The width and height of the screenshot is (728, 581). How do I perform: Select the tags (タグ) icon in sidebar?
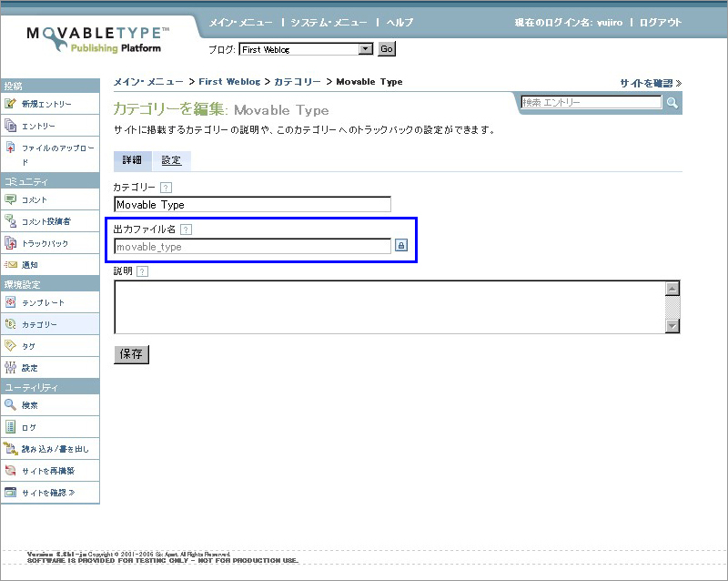pyautogui.click(x=11, y=346)
